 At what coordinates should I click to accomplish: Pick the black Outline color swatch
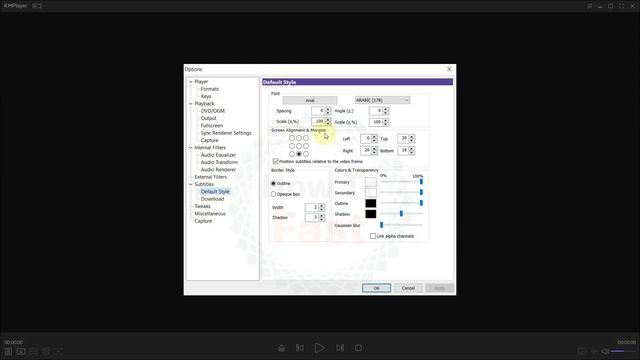[371, 203]
